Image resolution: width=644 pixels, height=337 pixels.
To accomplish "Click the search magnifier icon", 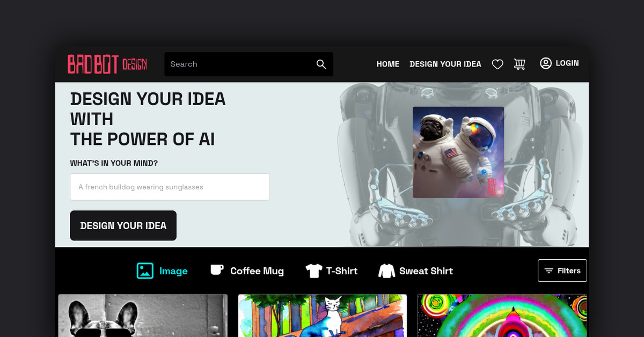I will pyautogui.click(x=320, y=64).
